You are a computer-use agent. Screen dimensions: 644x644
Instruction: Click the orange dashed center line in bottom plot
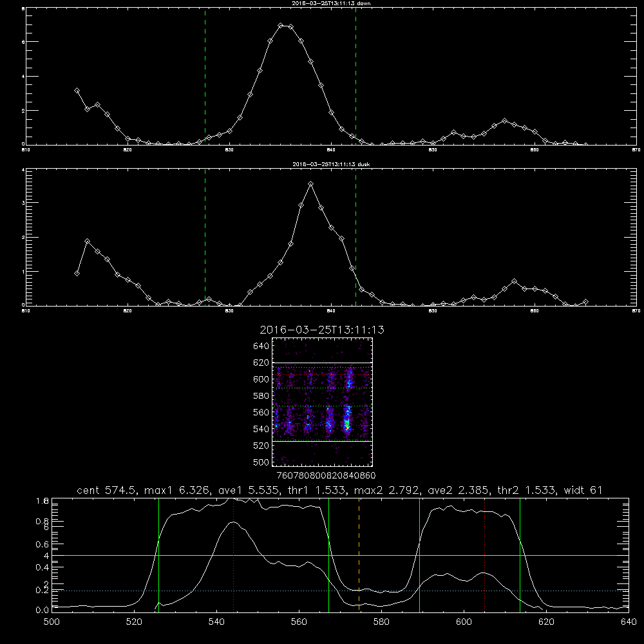pyautogui.click(x=359, y=554)
